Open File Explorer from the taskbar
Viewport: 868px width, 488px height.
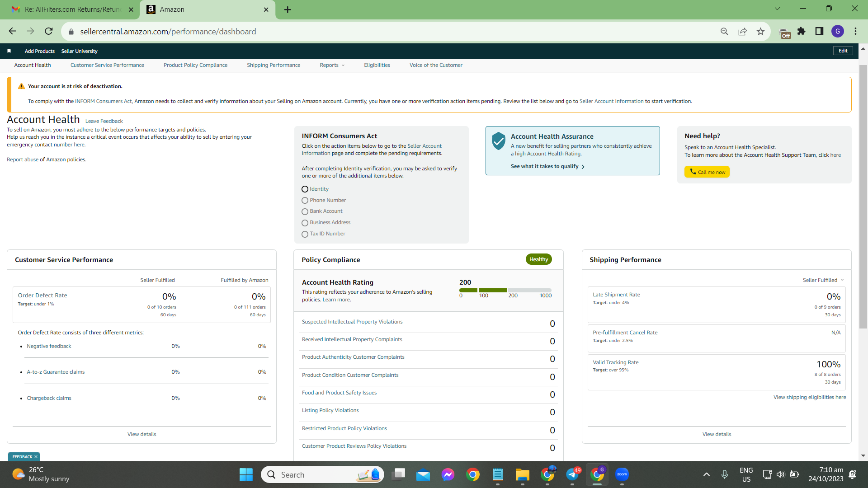click(x=522, y=474)
